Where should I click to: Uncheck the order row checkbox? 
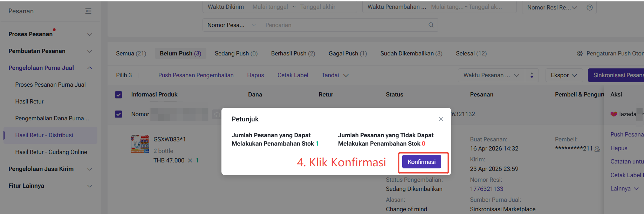118,114
